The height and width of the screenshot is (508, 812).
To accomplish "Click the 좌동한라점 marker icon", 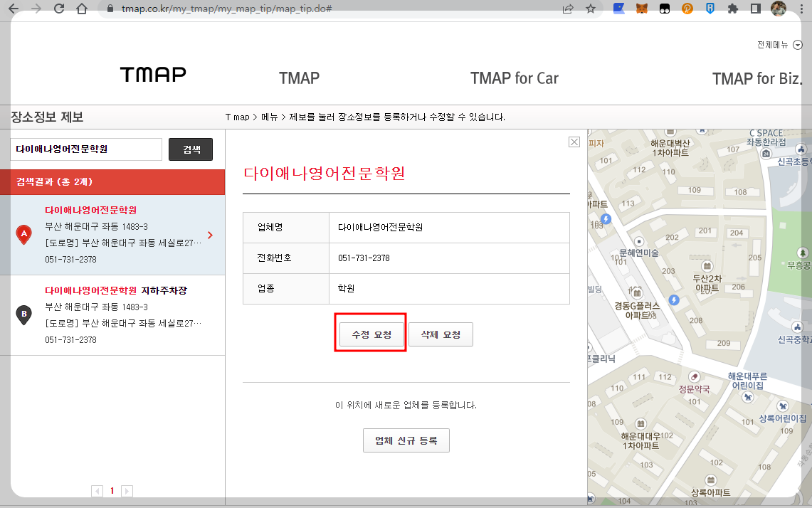I will click(766, 153).
